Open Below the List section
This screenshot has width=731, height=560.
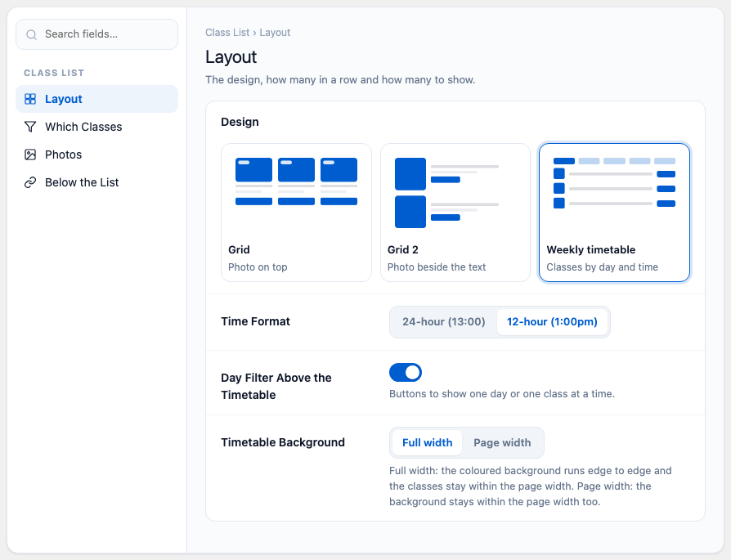click(x=97, y=182)
